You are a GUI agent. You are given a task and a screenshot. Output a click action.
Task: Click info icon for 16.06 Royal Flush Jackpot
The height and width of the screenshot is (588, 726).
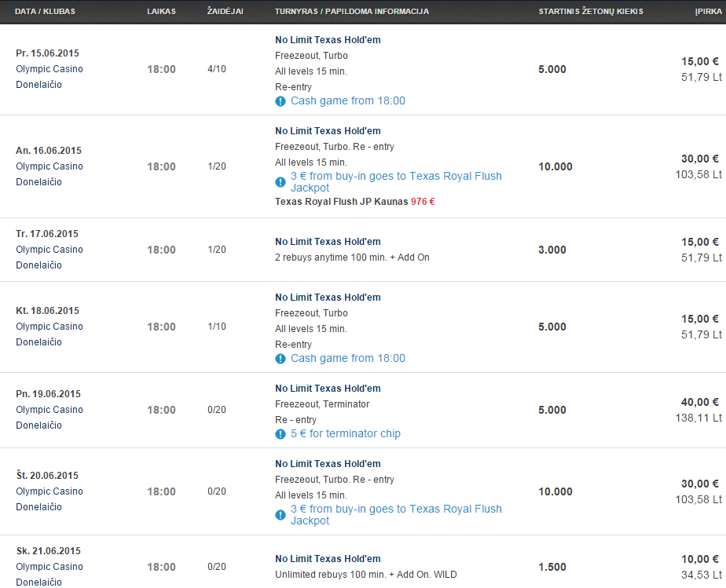coord(280,182)
